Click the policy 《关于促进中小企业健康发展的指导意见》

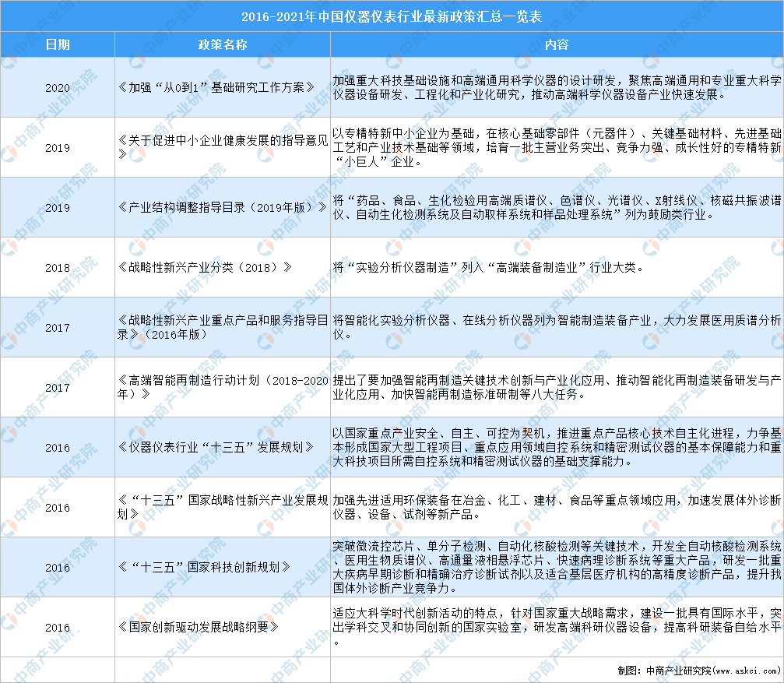pos(219,146)
